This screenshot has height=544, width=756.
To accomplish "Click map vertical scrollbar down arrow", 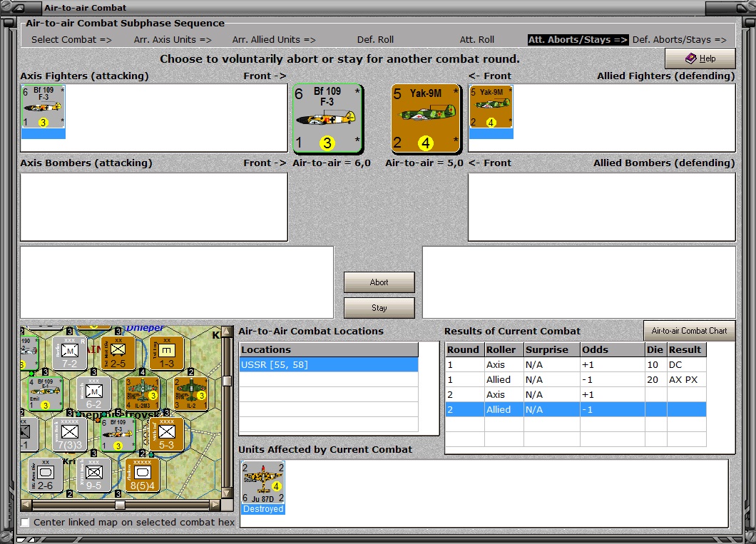I will [227, 493].
